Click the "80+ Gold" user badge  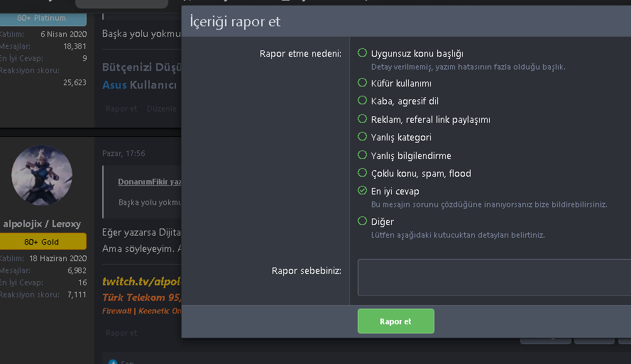tap(41, 242)
